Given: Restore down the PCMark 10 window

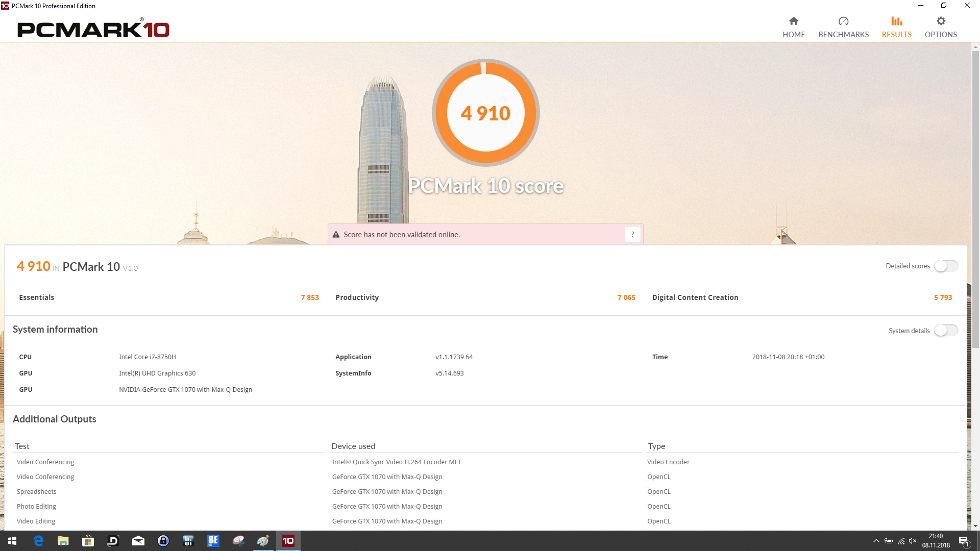Looking at the screenshot, I should click(944, 6).
